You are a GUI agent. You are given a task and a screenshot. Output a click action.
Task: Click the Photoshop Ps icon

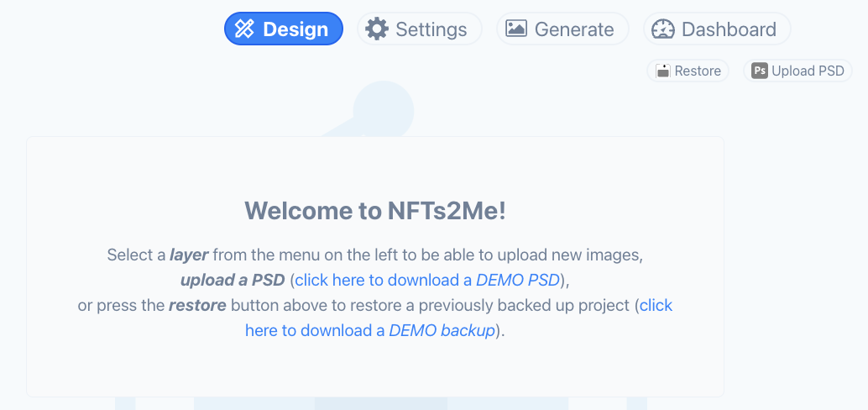760,71
